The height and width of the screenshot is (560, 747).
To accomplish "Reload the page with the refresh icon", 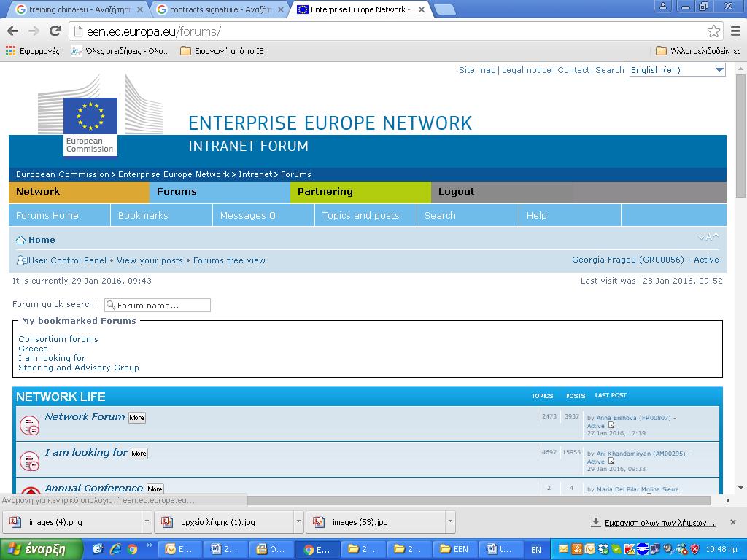I will point(55,31).
